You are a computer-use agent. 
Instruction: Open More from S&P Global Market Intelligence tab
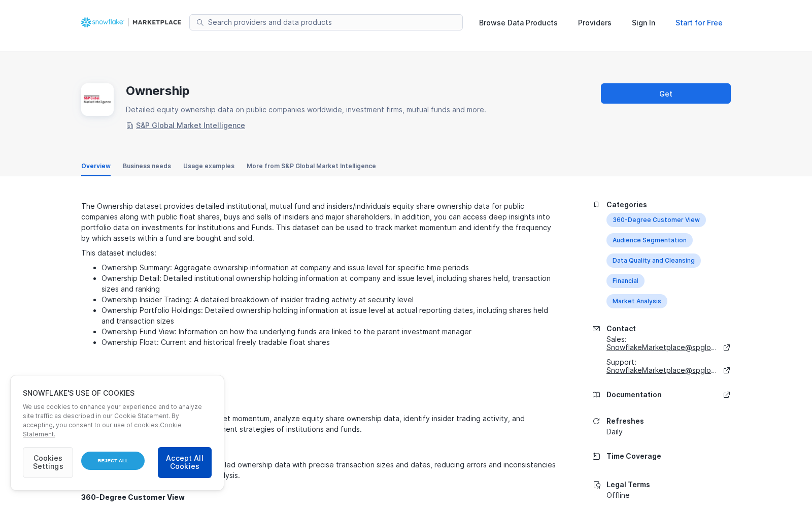311,166
